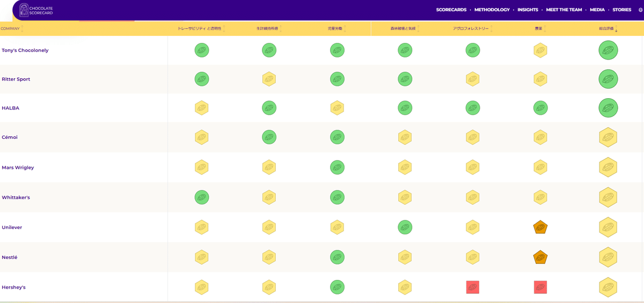Open HALBA company link

tap(10, 108)
